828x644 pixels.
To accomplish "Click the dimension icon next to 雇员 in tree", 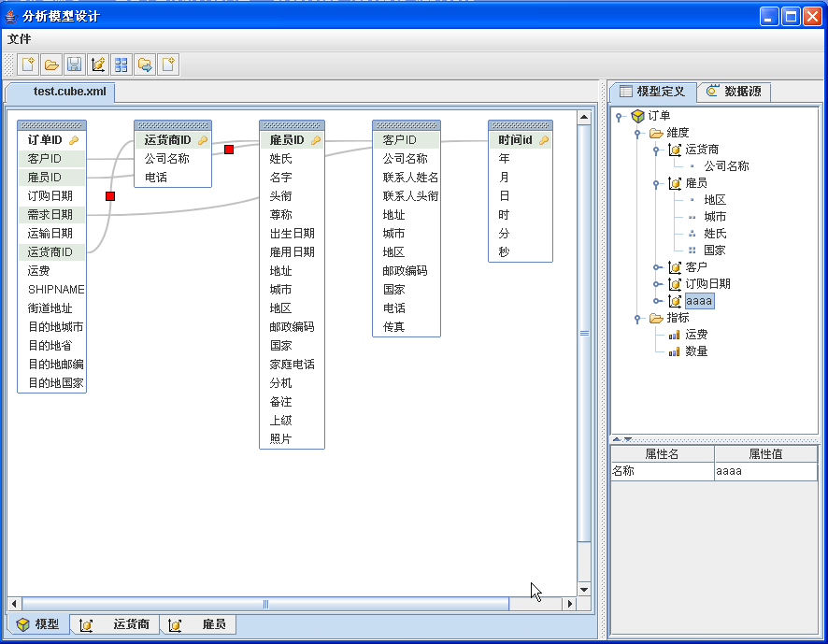I will tap(675, 183).
